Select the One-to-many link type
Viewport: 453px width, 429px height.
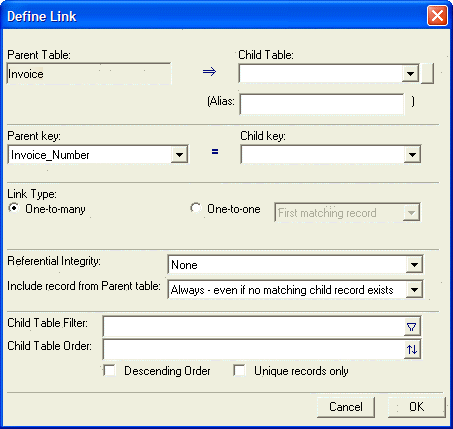pos(14,208)
